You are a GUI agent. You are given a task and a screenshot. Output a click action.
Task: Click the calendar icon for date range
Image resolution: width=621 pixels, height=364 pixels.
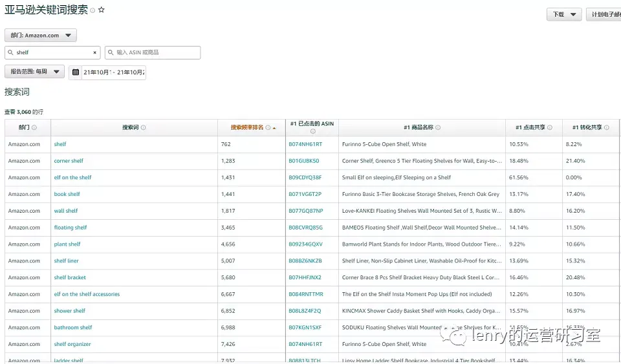(76, 72)
